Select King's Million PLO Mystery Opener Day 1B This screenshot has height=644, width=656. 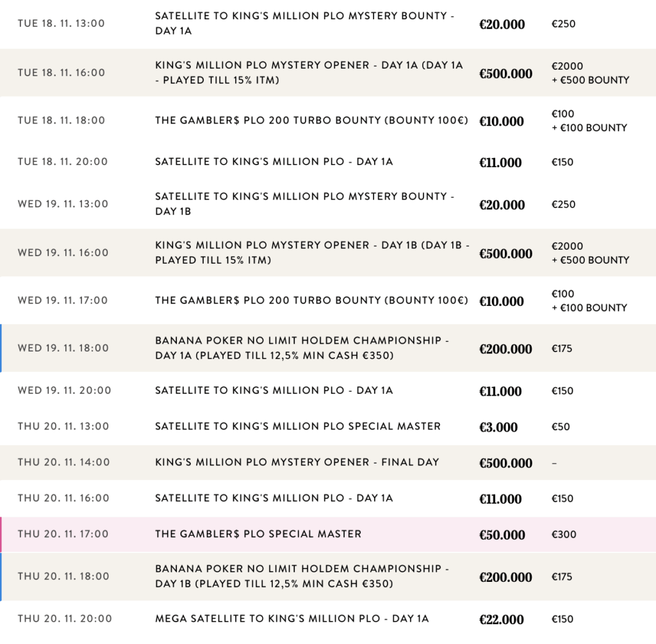pyautogui.click(x=312, y=252)
